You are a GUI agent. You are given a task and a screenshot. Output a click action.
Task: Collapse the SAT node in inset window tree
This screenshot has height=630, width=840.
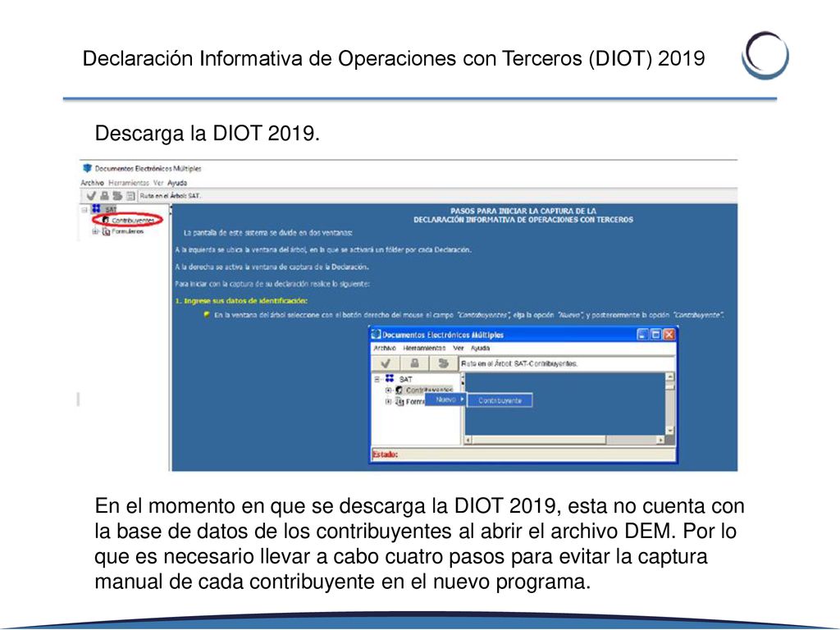click(x=377, y=379)
